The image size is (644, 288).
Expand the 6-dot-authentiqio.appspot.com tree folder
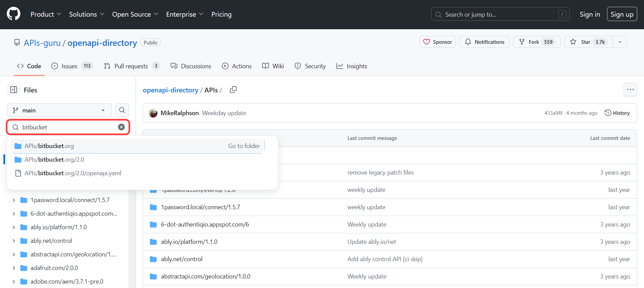(x=14, y=214)
